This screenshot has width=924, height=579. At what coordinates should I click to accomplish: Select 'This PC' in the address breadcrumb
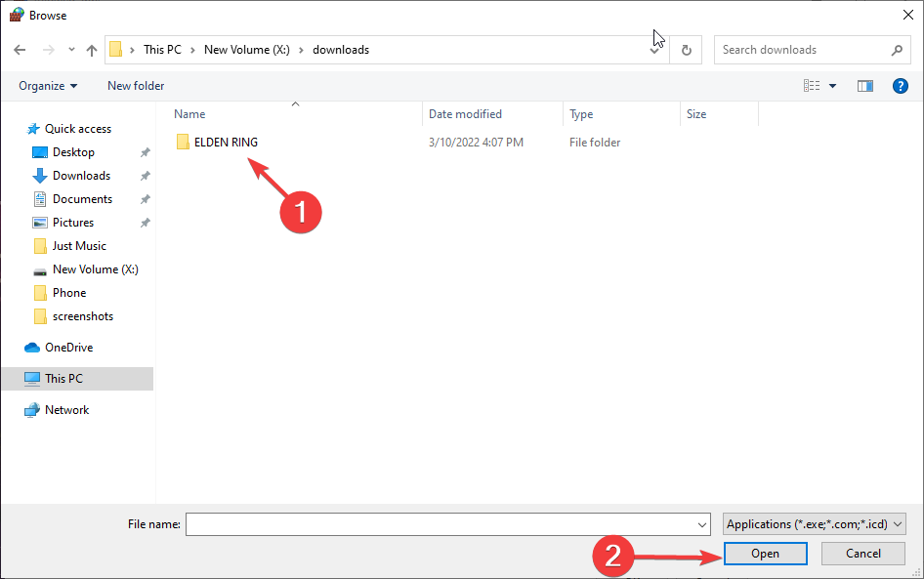point(163,50)
